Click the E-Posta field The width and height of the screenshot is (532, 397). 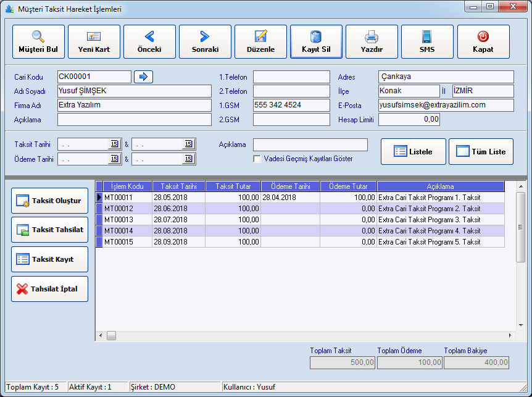click(446, 105)
